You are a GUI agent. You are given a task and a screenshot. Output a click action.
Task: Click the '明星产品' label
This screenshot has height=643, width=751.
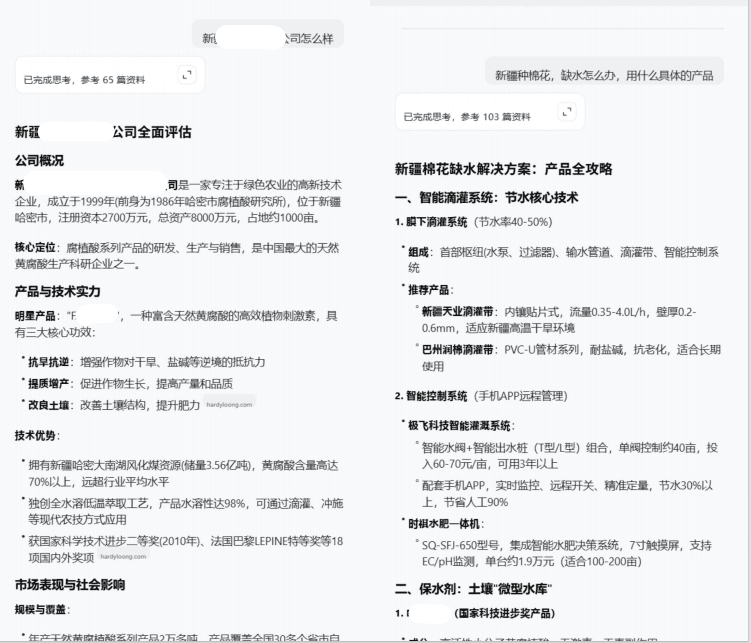click(x=34, y=316)
